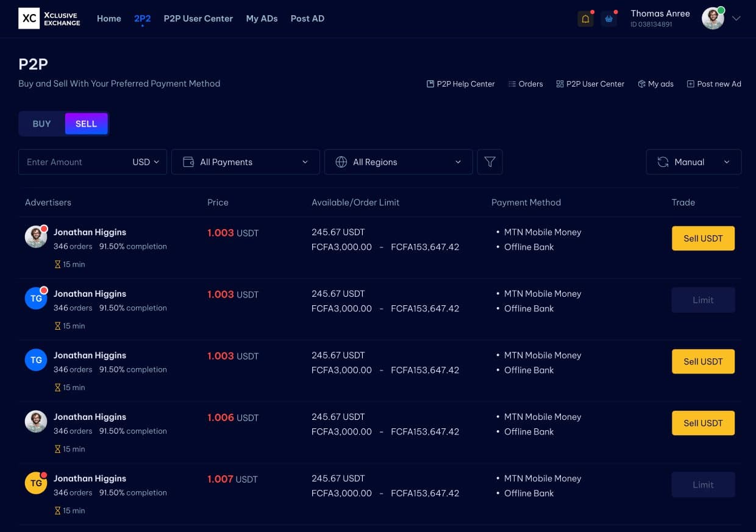This screenshot has height=532, width=756.
Task: Open Thomas Anree's profile avatar menu
Action: point(713,18)
